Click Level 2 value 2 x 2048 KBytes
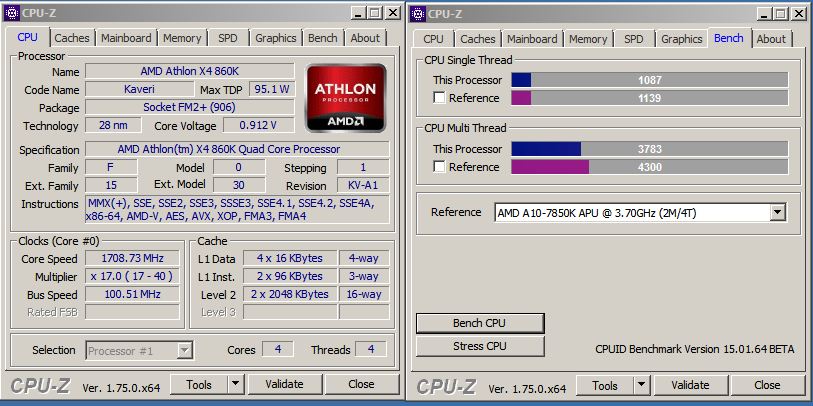This screenshot has width=813, height=406. pos(290,294)
